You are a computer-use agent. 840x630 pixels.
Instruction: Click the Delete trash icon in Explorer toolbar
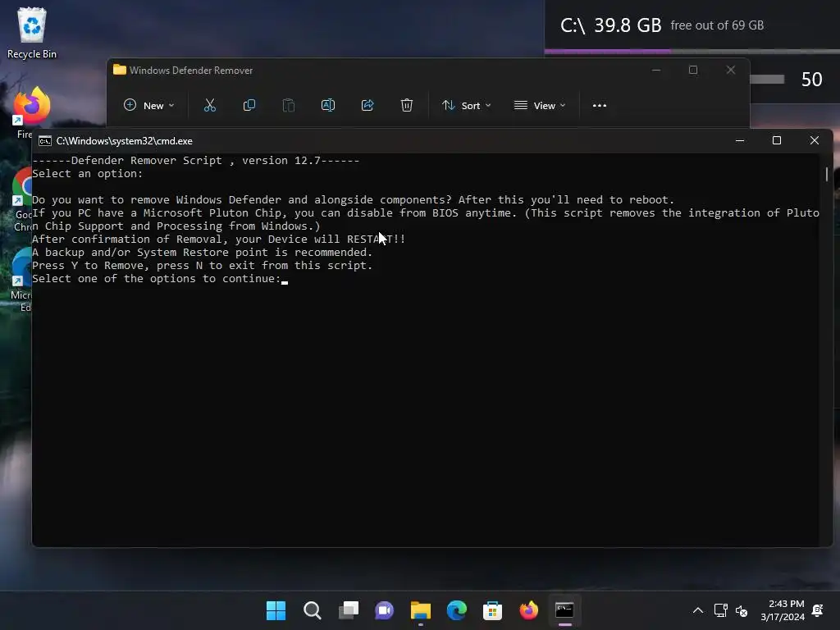coord(407,106)
